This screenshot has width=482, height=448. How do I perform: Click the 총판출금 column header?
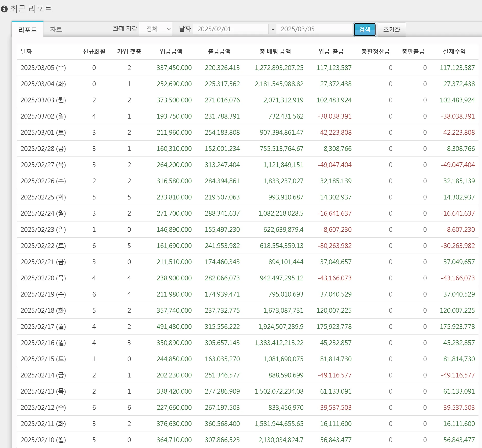tap(413, 52)
